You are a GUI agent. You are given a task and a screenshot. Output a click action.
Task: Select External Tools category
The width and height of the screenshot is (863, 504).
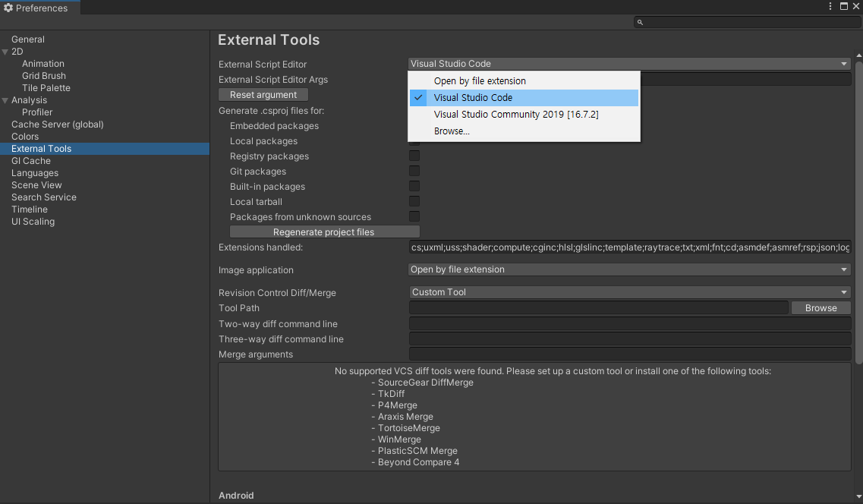(x=105, y=149)
